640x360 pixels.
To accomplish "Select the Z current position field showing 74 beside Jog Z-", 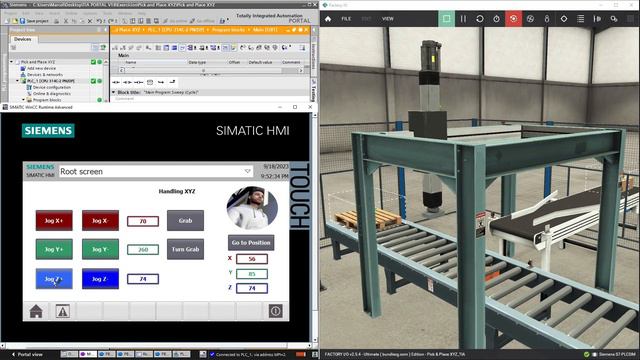I will [x=143, y=279].
